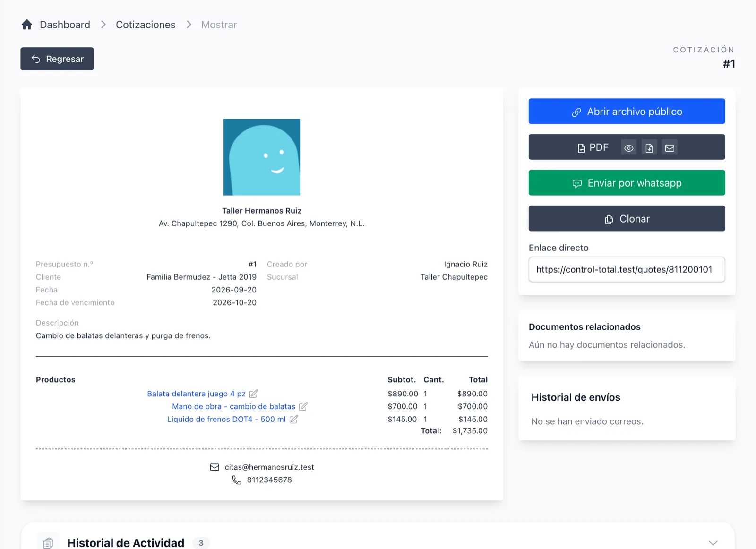Click the address Av. Chapultepec 1290 line
Image resolution: width=756 pixels, height=549 pixels.
click(x=262, y=223)
